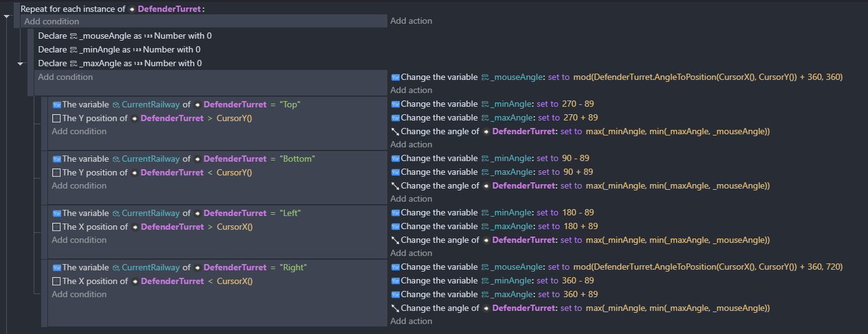Click Add action in the "Right" railway event
The width and height of the screenshot is (868, 334).
click(x=411, y=322)
